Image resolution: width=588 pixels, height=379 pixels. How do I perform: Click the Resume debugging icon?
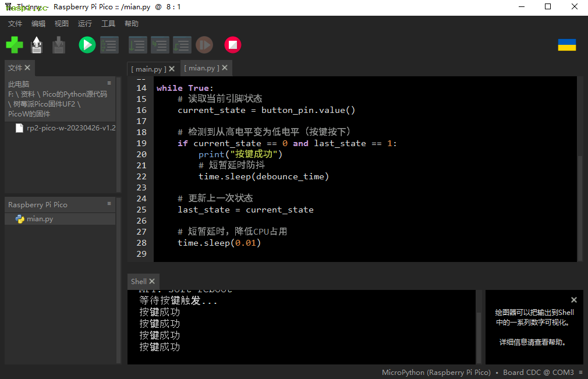[x=204, y=45]
